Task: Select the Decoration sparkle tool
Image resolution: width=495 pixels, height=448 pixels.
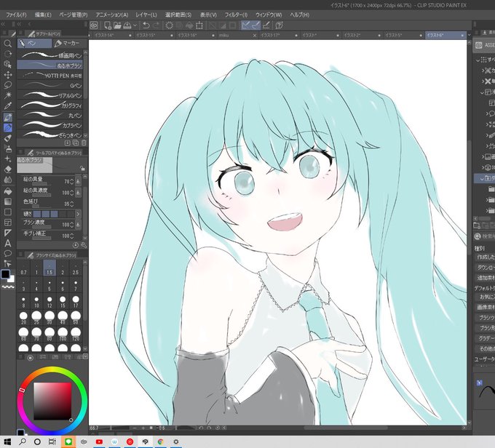Action: [8, 159]
